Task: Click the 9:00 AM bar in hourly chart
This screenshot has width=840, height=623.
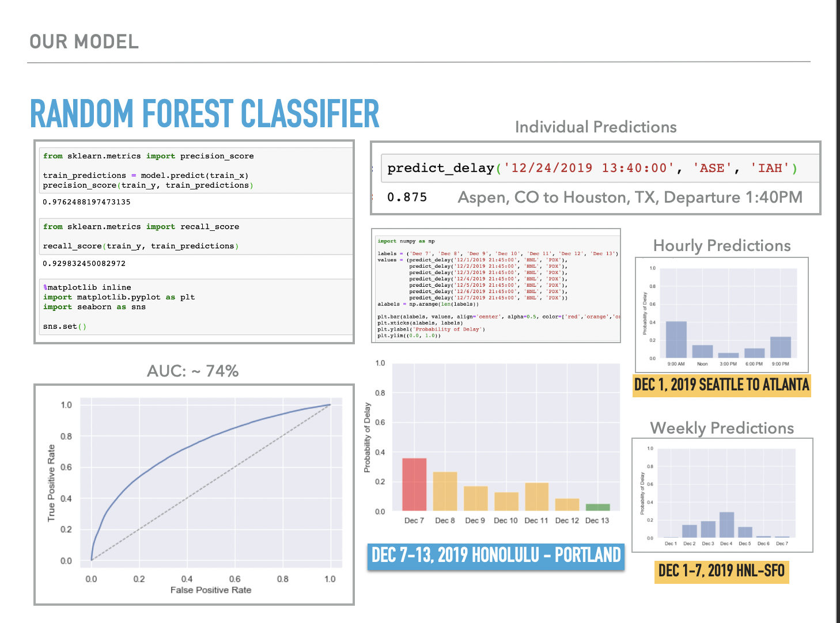Action: pos(676,340)
